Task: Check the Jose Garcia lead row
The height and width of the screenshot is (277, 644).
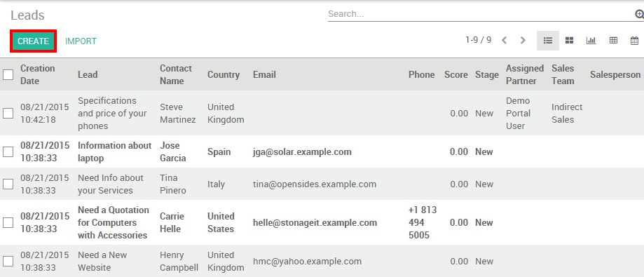Action: click(8, 151)
